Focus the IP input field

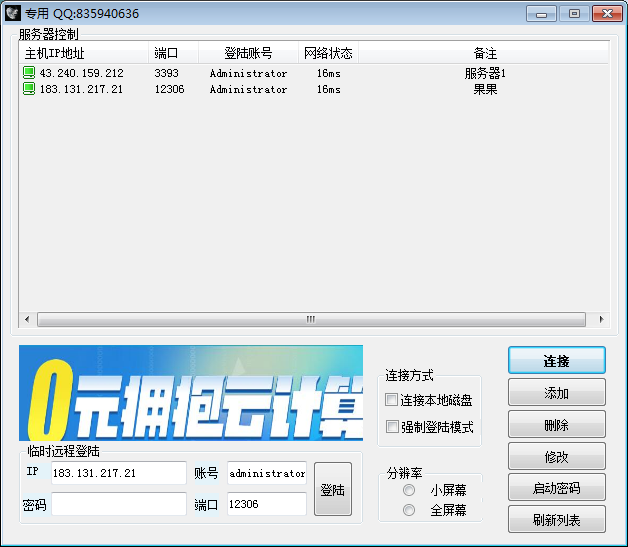click(119, 473)
